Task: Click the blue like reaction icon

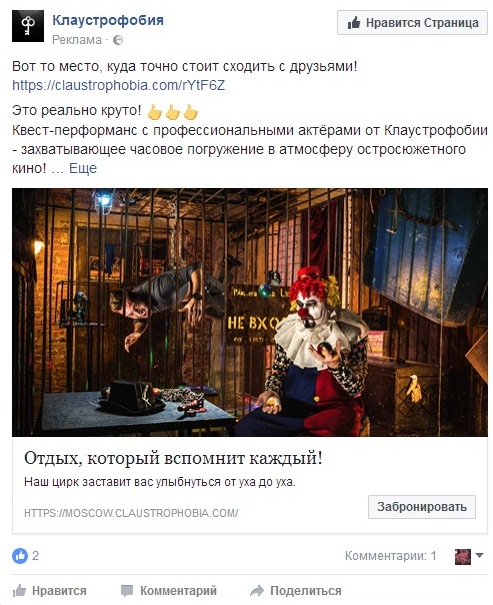Action: coord(20,556)
